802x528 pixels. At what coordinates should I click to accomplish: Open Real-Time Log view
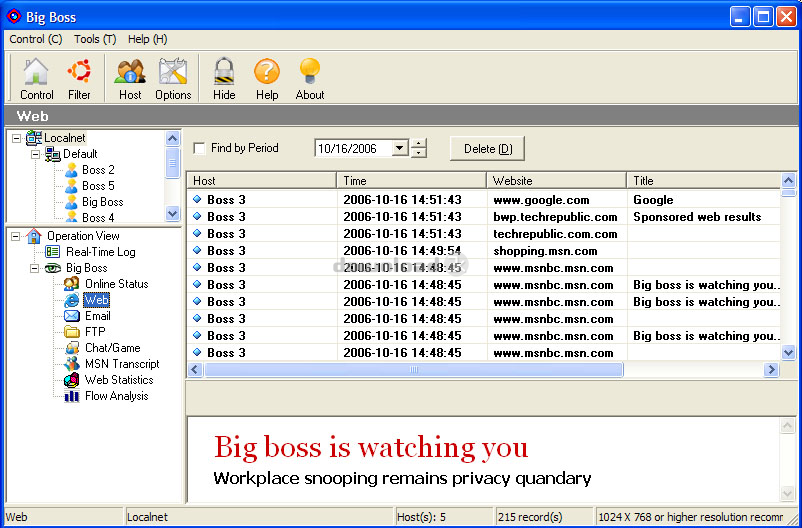click(x=101, y=252)
